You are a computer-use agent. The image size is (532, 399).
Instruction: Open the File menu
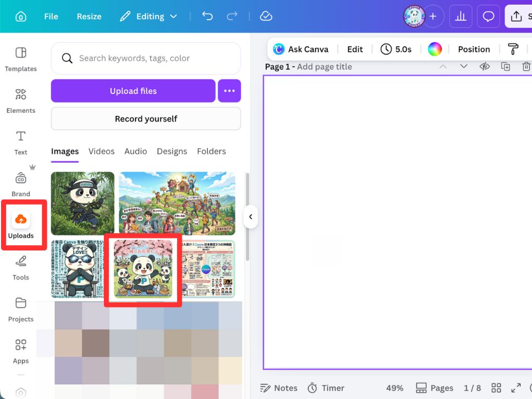[x=51, y=16]
